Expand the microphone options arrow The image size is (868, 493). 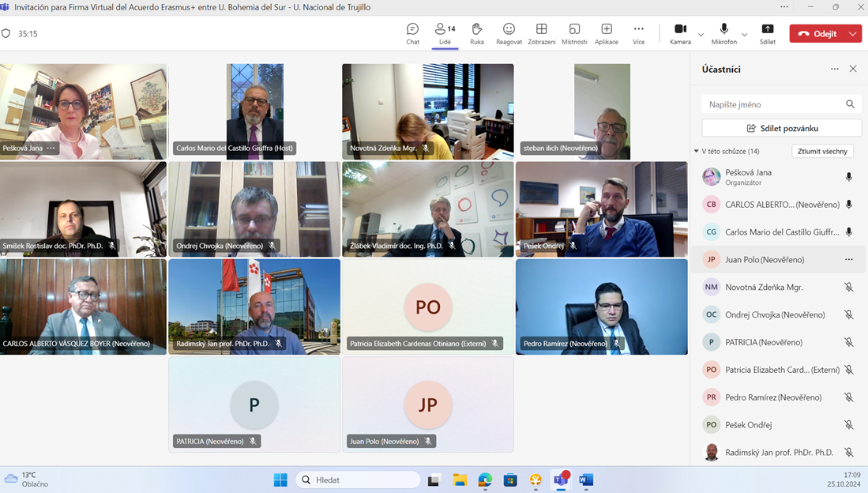pos(745,34)
